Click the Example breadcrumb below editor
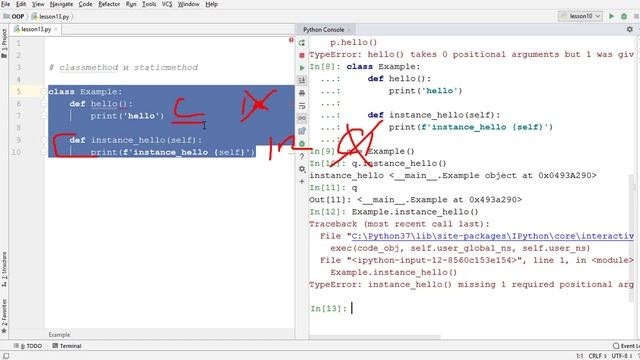 59,335
